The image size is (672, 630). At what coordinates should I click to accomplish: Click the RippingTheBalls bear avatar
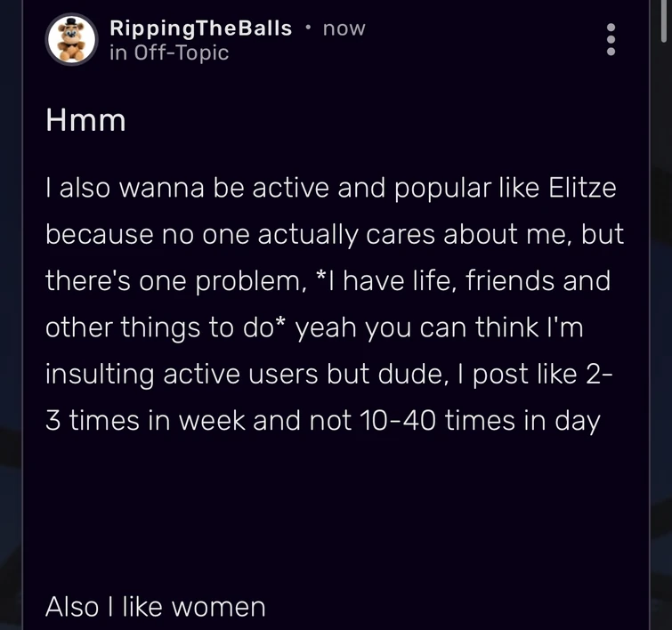[x=71, y=40]
